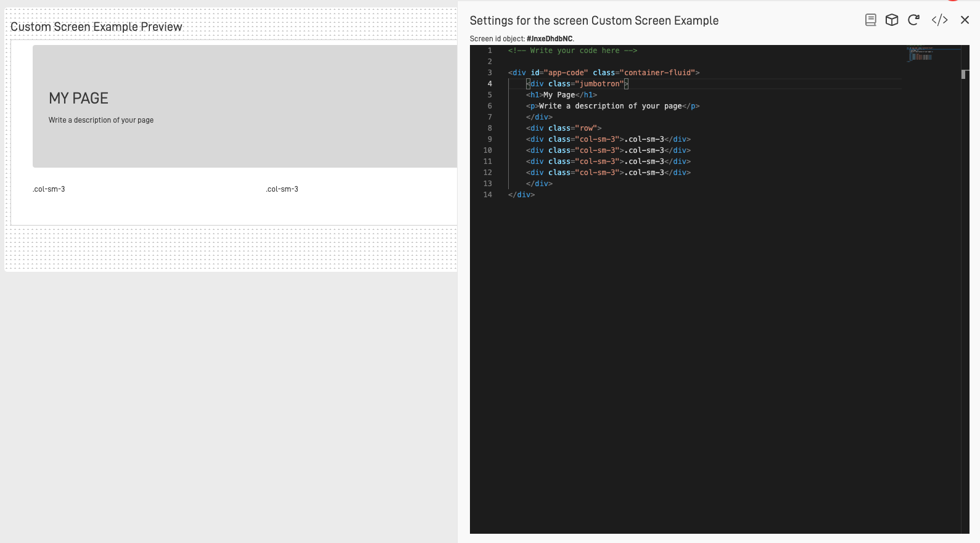
Task: Click the col-sm-3 code on line 11
Action: [608, 161]
